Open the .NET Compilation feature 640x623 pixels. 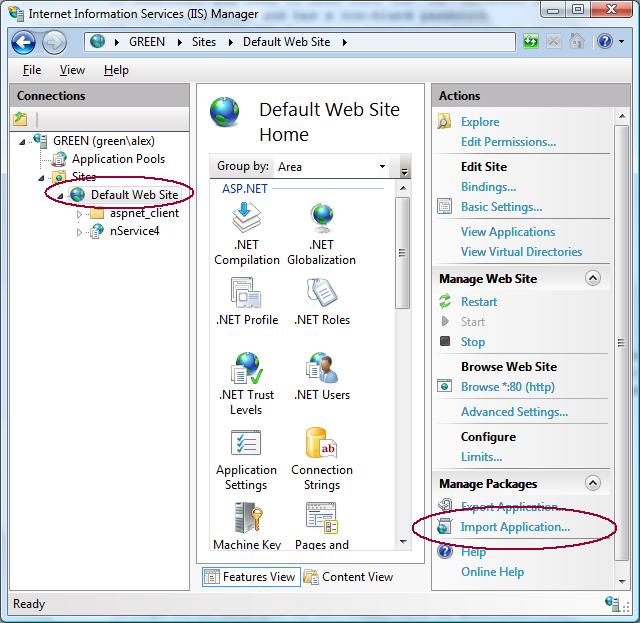247,234
